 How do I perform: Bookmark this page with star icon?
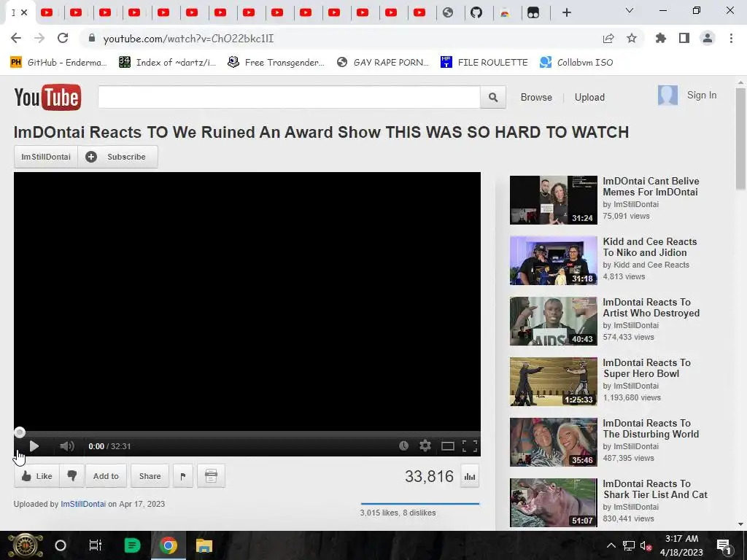point(632,38)
